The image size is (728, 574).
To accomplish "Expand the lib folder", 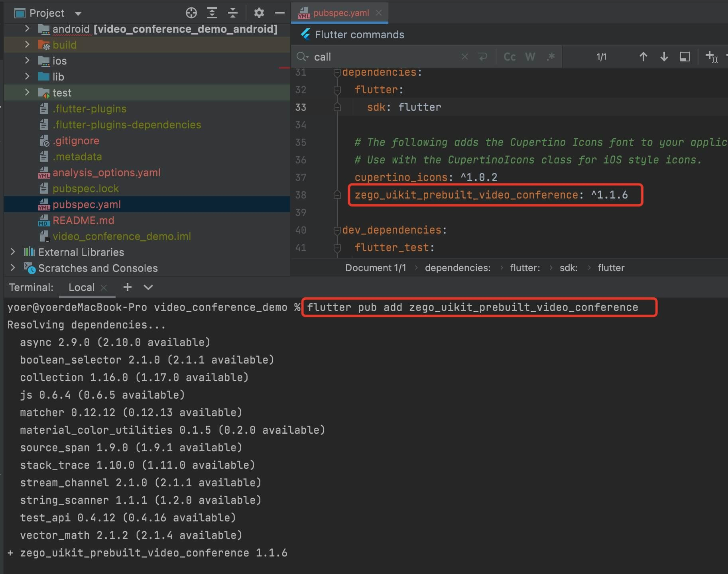I will point(27,77).
